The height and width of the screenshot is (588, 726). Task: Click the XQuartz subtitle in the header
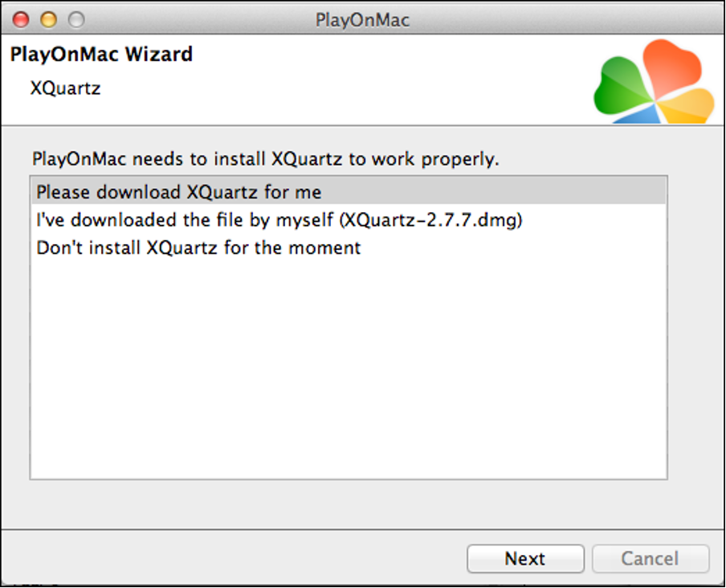point(66,88)
